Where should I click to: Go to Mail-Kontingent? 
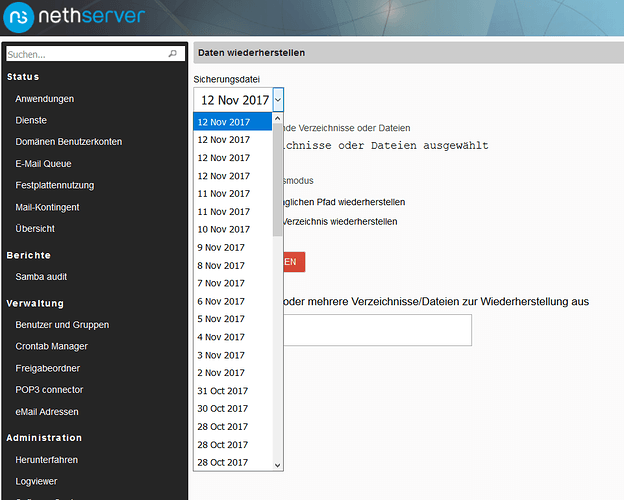[47, 207]
